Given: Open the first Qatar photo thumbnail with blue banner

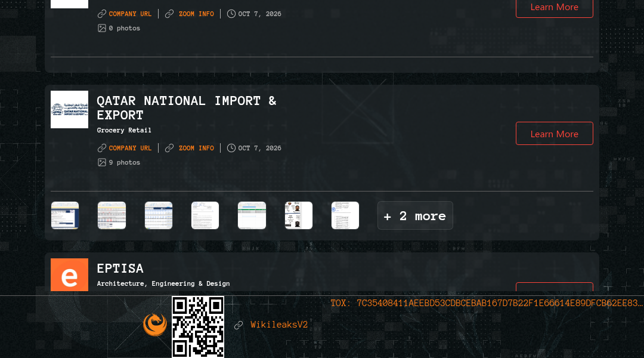Looking at the screenshot, I should [x=65, y=215].
